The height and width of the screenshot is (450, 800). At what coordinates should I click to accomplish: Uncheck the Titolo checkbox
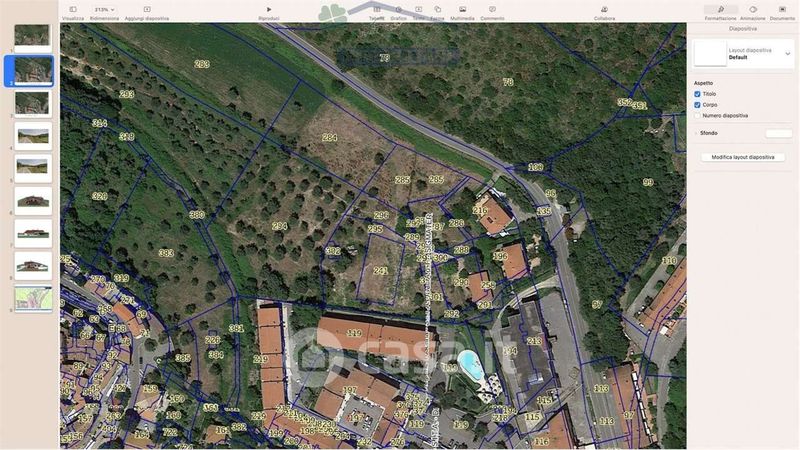[x=697, y=94]
